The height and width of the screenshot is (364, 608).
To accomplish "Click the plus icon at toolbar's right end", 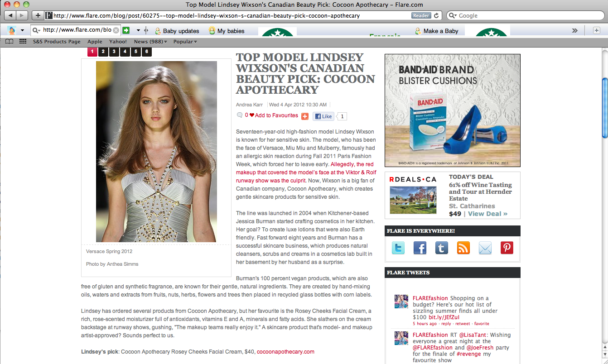I will [598, 30].
